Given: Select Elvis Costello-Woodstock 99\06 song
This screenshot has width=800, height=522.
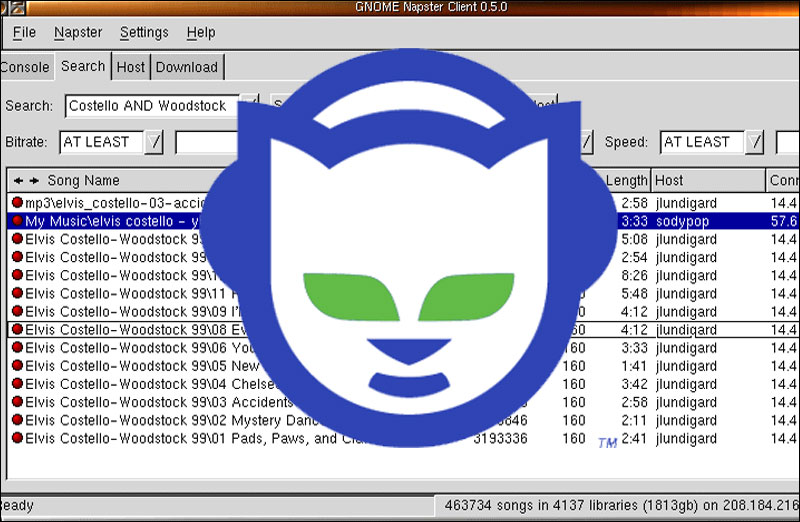Looking at the screenshot, I should click(x=404, y=347).
